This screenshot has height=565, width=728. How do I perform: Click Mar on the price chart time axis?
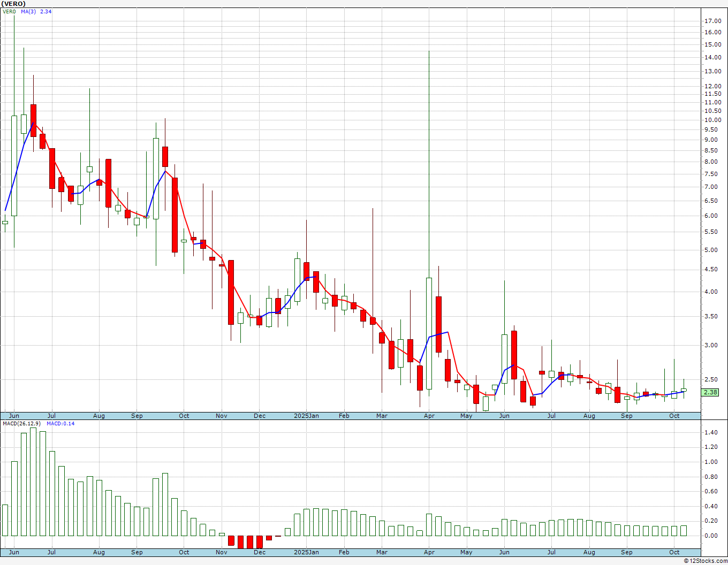coord(382,416)
